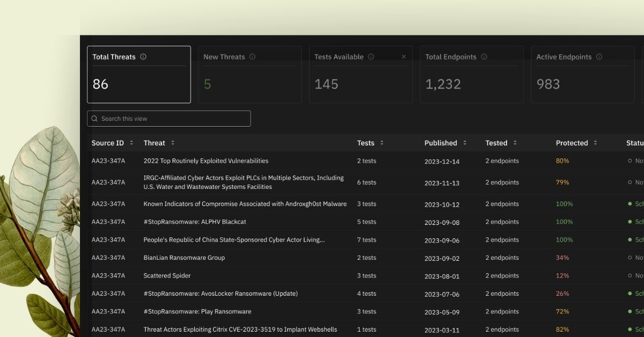View info icon for Total Endpoints
Image resolution: width=644 pixels, height=337 pixels.
pyautogui.click(x=484, y=57)
